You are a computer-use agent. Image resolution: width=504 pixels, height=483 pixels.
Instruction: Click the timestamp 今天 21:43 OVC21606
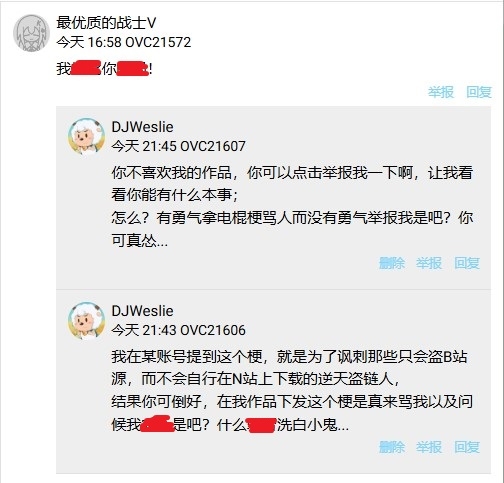178,330
